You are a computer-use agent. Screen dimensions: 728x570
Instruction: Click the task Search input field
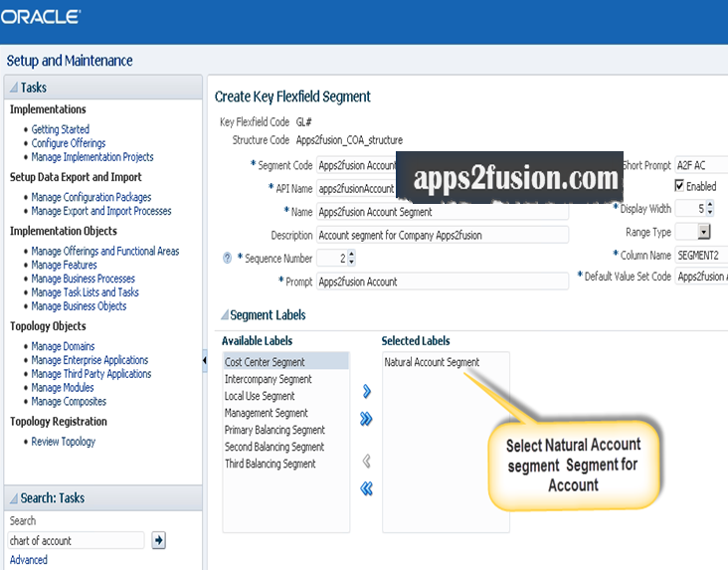point(77,540)
